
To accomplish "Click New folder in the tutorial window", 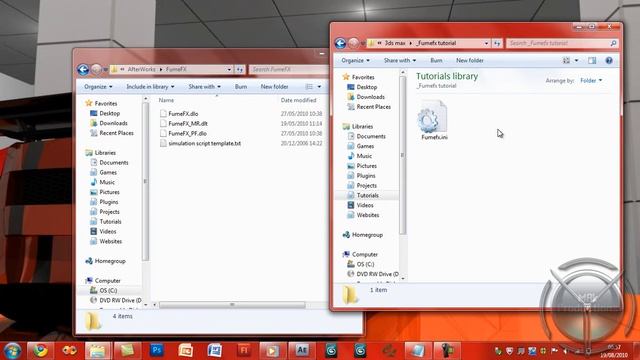I will (x=469, y=60).
